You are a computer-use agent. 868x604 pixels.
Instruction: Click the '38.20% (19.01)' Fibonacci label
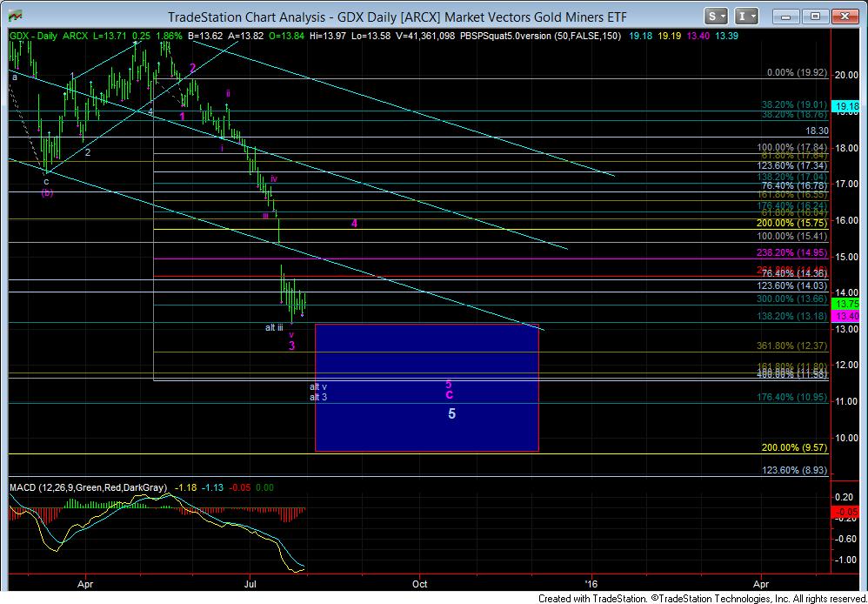coord(795,104)
